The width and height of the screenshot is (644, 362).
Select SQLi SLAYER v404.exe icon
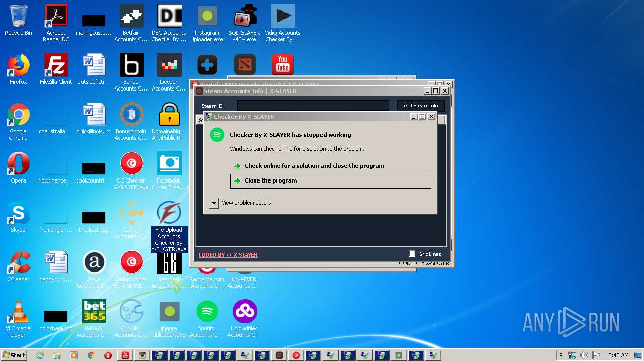click(245, 23)
